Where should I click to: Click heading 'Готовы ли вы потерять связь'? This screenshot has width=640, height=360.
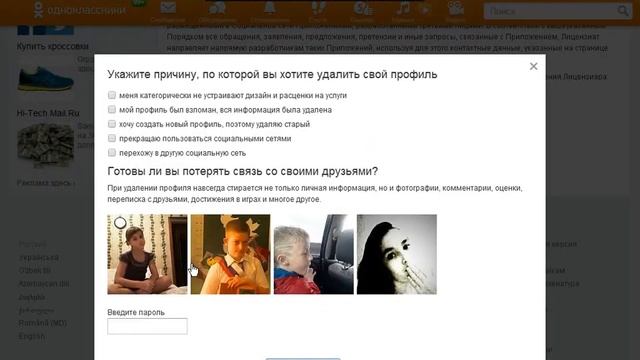coord(242,171)
